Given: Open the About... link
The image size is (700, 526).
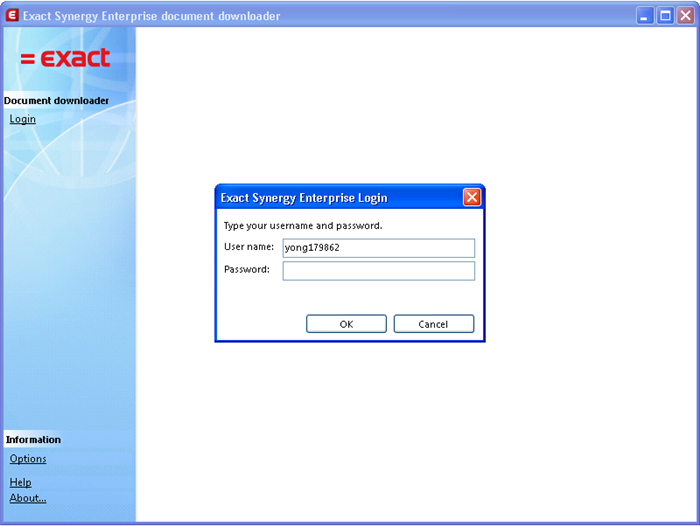Looking at the screenshot, I should point(28,498).
